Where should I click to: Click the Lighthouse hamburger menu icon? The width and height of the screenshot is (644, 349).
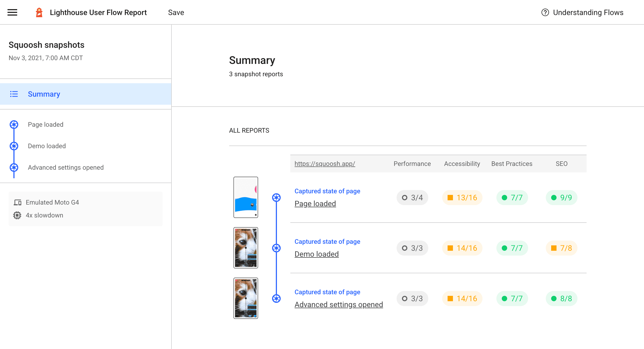pos(12,12)
